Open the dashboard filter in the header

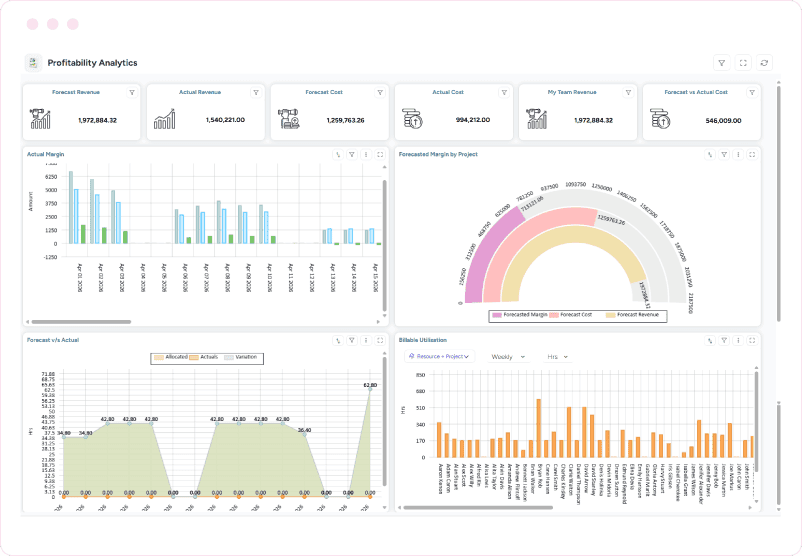[x=722, y=63]
